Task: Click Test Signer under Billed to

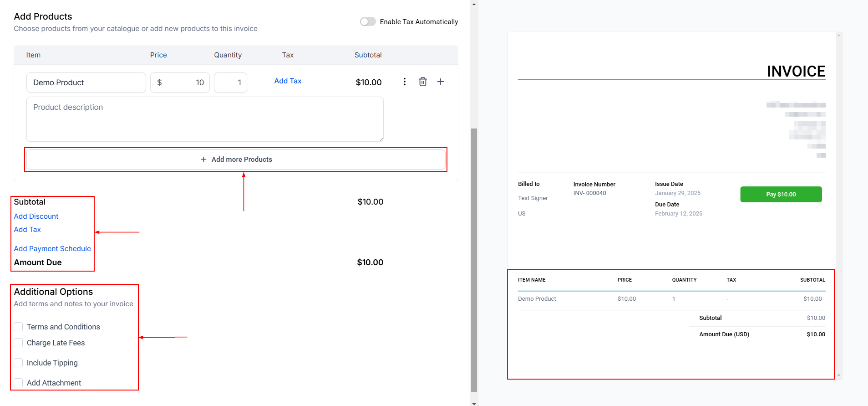Action: point(533,198)
